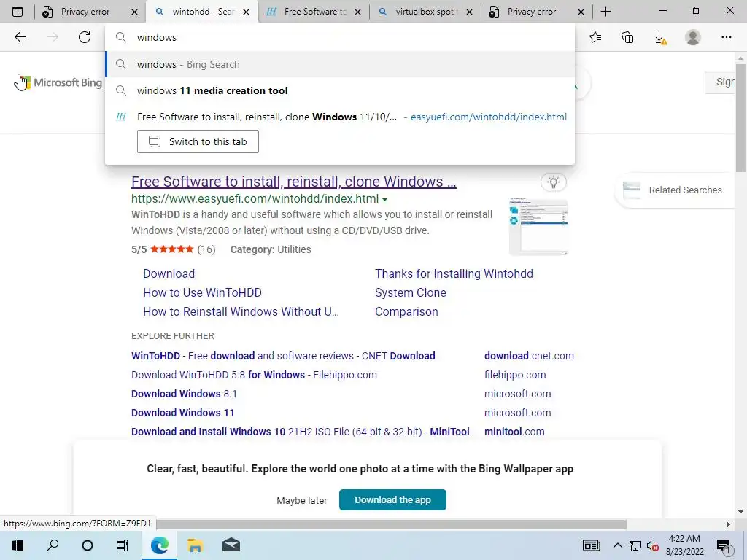Close the virtualbox search tab
Viewport: 747px width, 560px height.
point(469,12)
